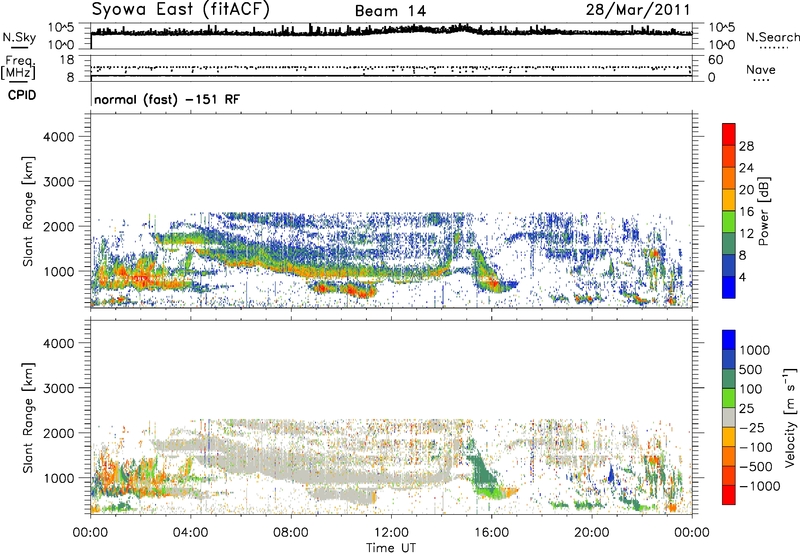
Task: Click the "12:00" time tick label
Action: pyautogui.click(x=391, y=533)
